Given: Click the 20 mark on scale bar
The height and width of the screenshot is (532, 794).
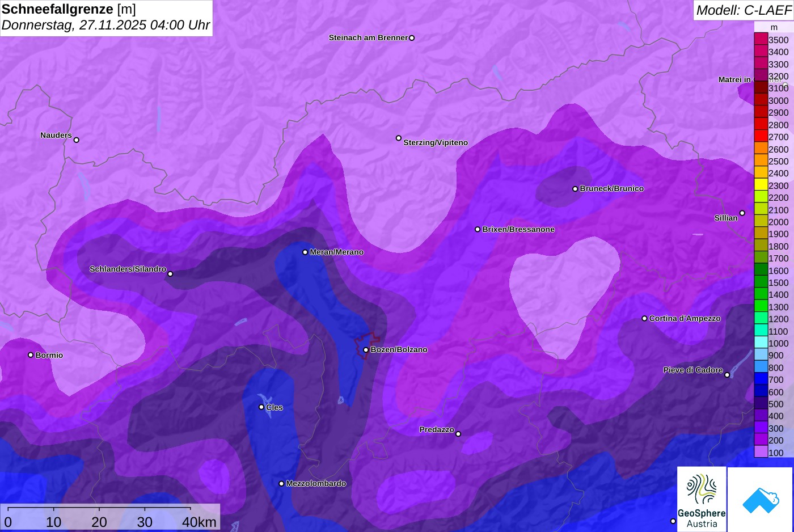Looking at the screenshot, I should (99, 522).
